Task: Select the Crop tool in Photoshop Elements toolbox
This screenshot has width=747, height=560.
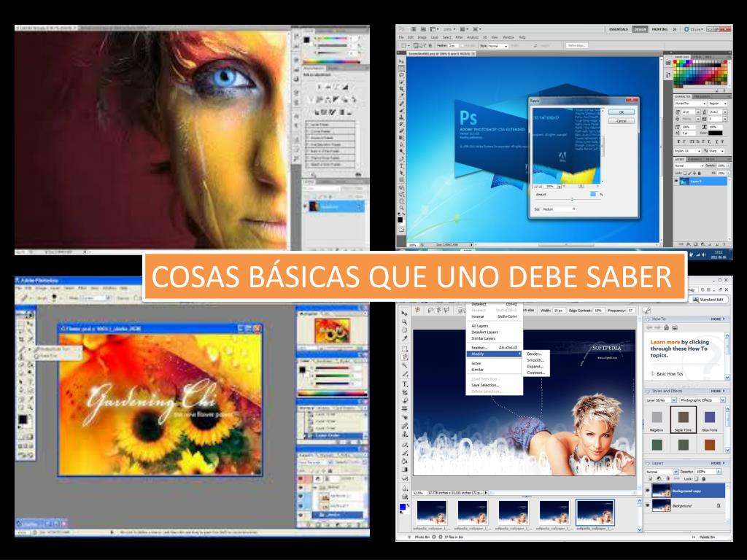Action: [x=404, y=392]
